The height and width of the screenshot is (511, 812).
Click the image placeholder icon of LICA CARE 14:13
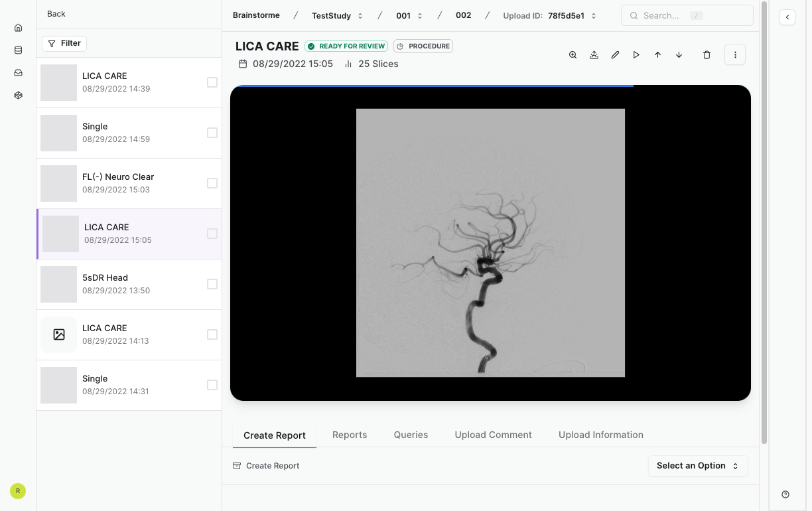(59, 334)
